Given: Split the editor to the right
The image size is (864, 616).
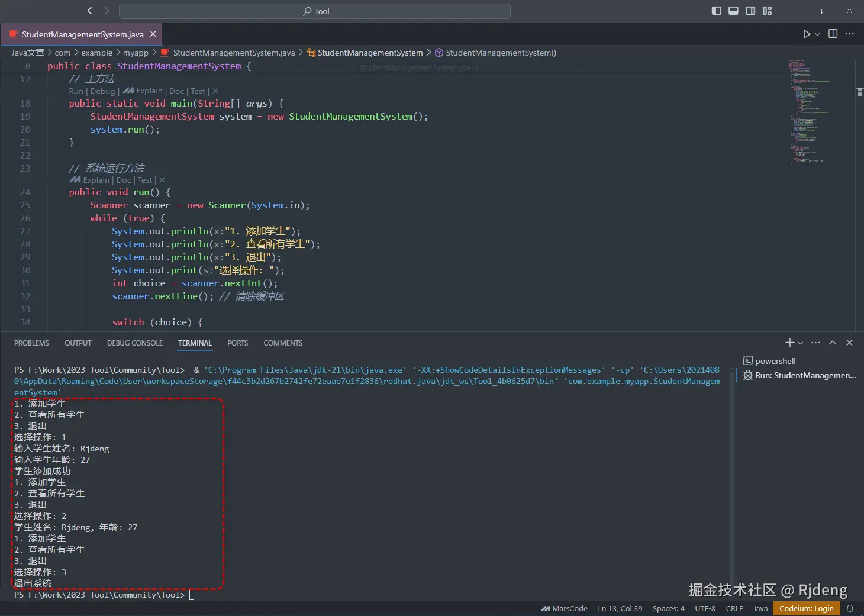Looking at the screenshot, I should 833,34.
